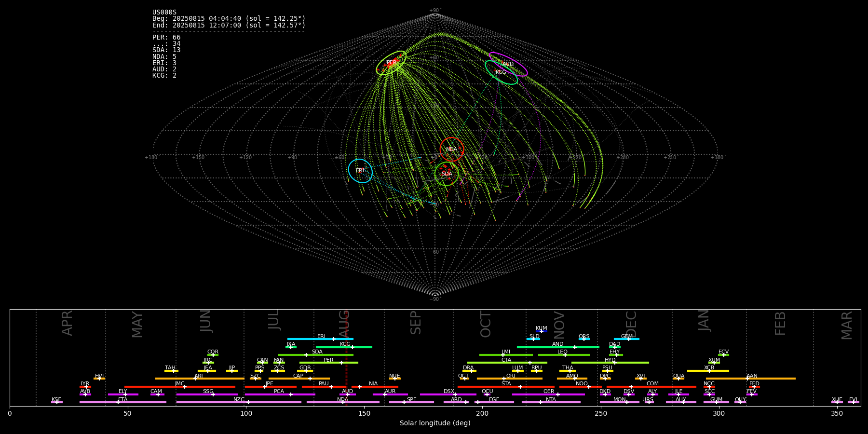This screenshot has width=868, height=434.
Task: Click the LYR shower bar in timeline
Action: click(x=85, y=387)
